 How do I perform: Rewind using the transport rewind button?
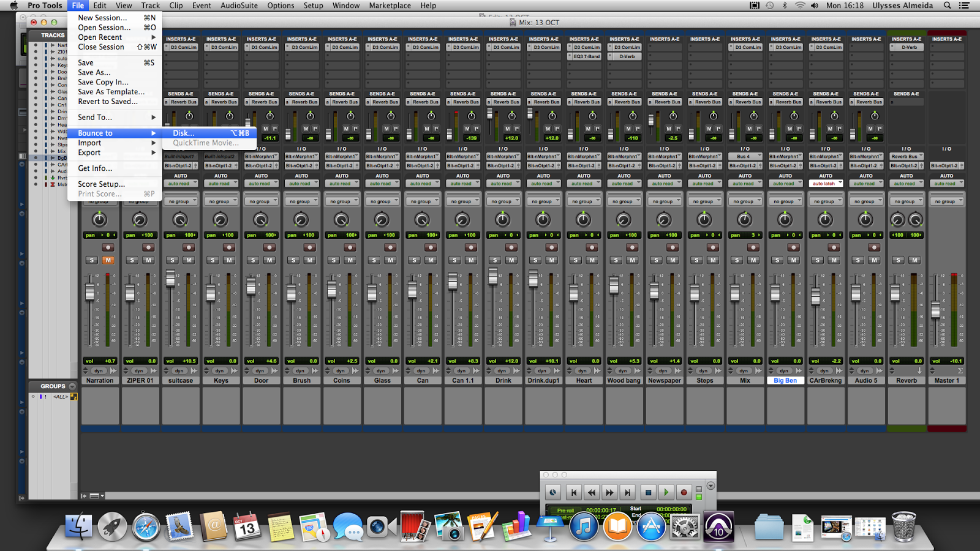[x=592, y=492]
